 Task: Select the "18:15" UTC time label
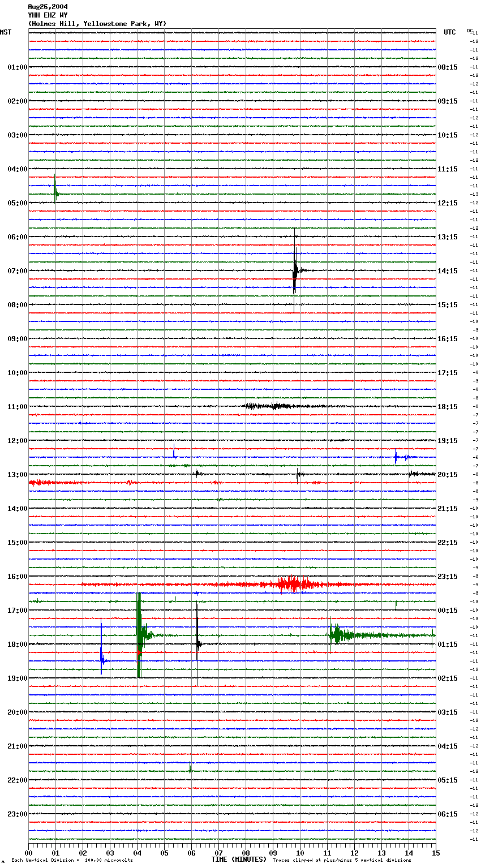[448, 407]
